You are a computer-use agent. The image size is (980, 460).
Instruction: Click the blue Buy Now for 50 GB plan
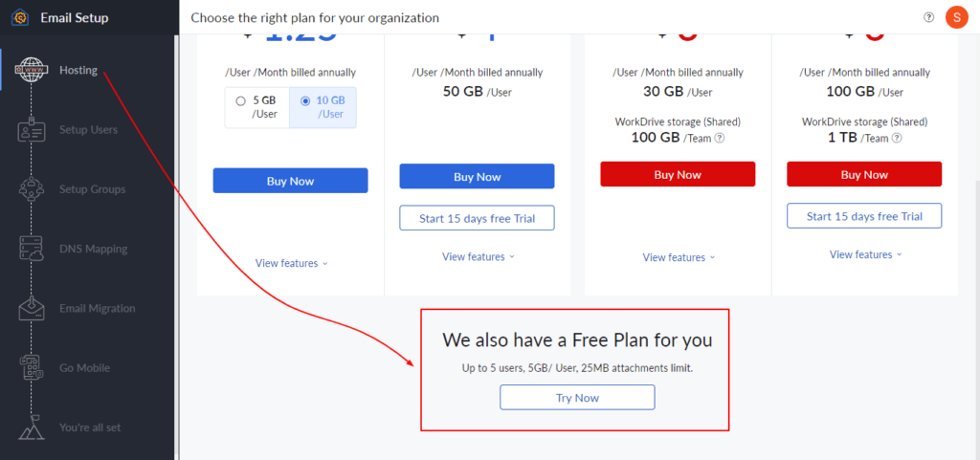(x=477, y=177)
